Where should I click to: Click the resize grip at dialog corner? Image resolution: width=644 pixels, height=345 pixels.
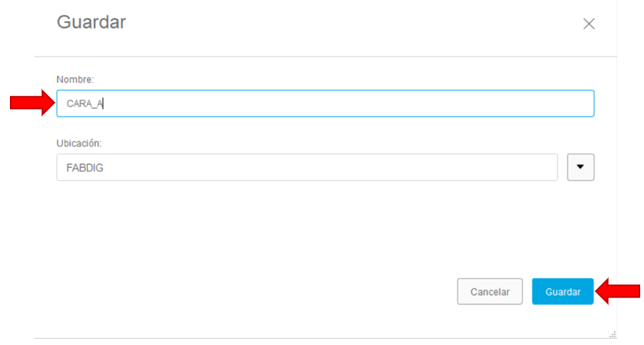613,334
